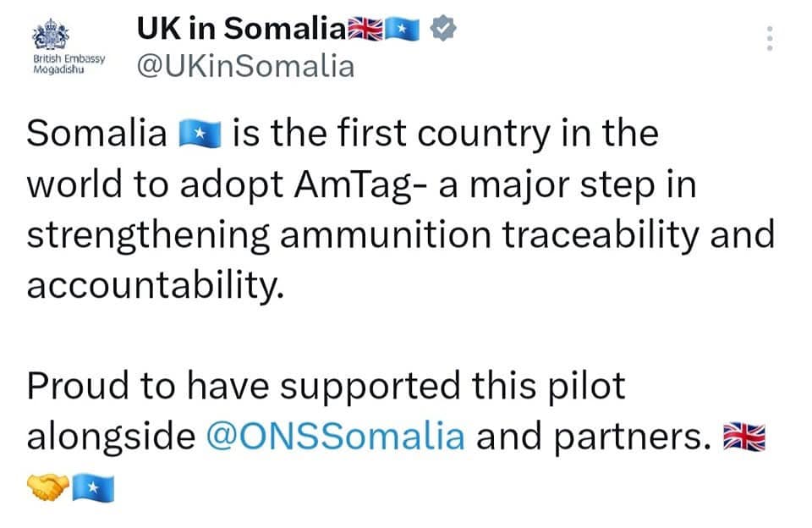
Task: Open the three-dot more options menu
Action: [770, 38]
